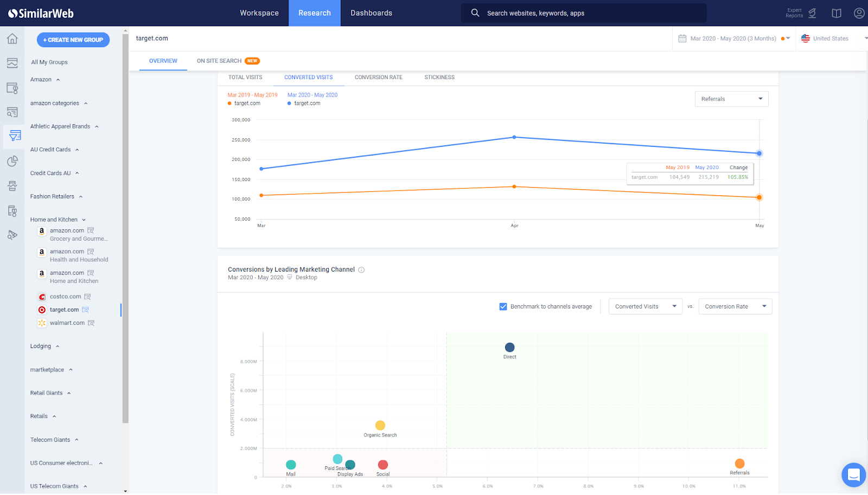Switch to the Workspace tab
The image size is (868, 495).
tap(259, 13)
